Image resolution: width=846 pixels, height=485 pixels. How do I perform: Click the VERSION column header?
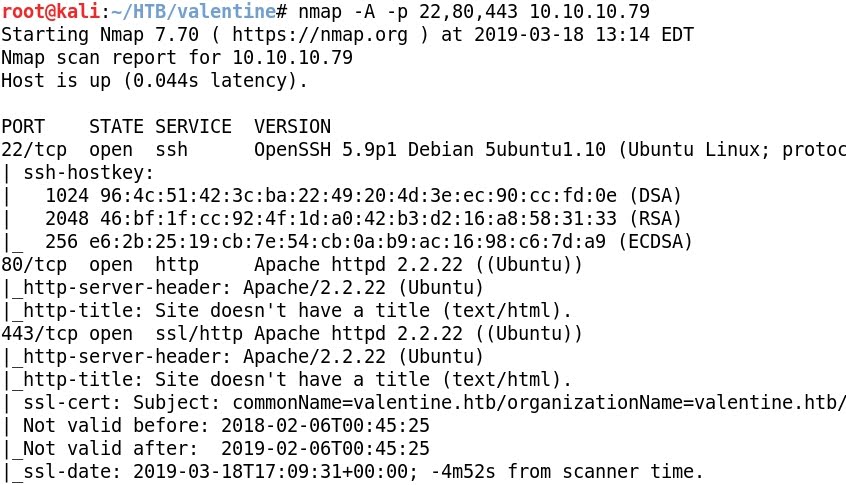pos(292,126)
